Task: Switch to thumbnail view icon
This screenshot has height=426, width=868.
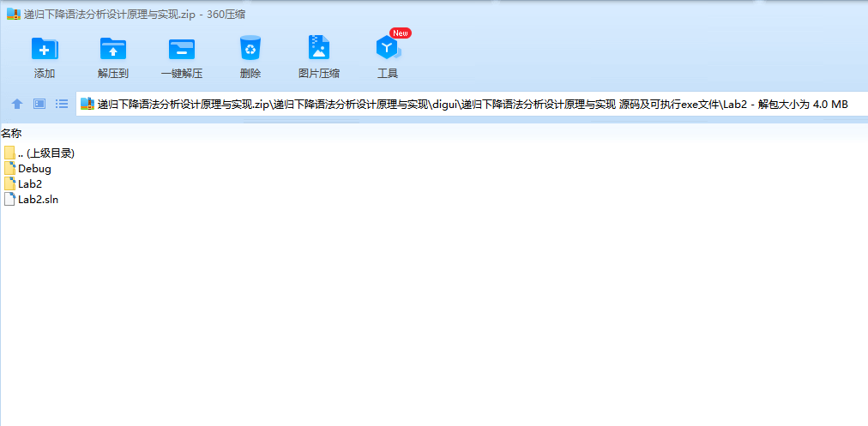Action: coord(39,104)
